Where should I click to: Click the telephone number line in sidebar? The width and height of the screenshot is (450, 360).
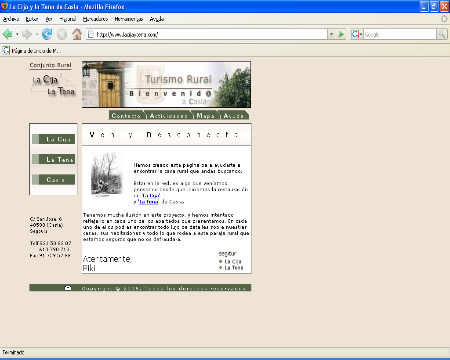[50, 243]
